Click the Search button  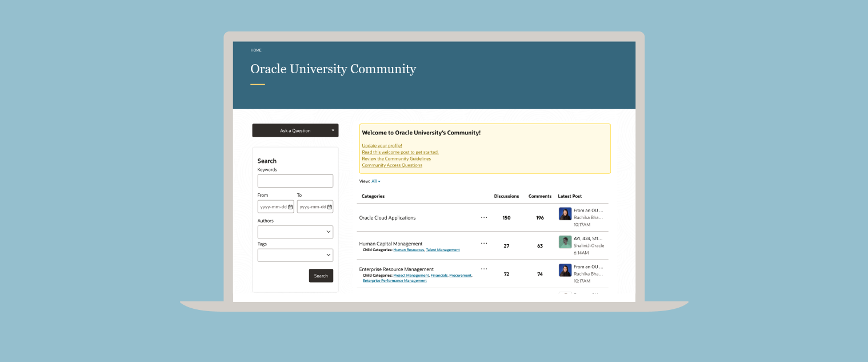pos(321,276)
